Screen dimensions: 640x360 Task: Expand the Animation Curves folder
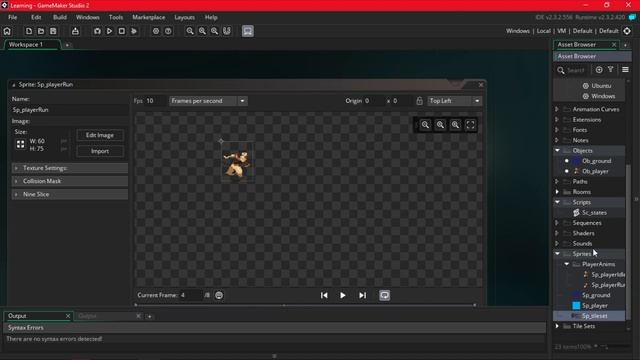click(557, 109)
